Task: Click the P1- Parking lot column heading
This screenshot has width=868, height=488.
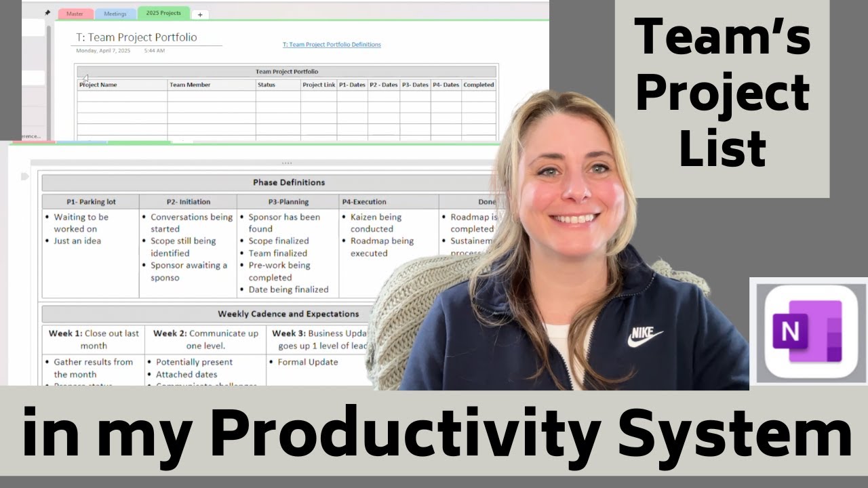Action: [x=91, y=202]
